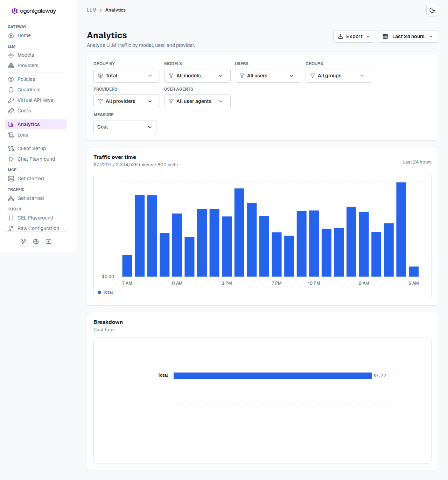The image size is (448, 480).
Task: Open the All providers filter dropdown
Action: [x=127, y=101]
